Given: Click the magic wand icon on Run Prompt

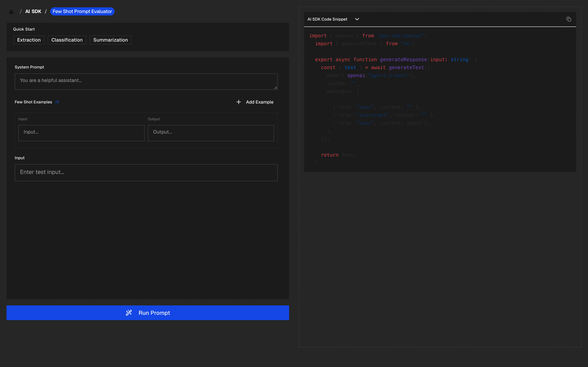Looking at the screenshot, I should click(129, 313).
